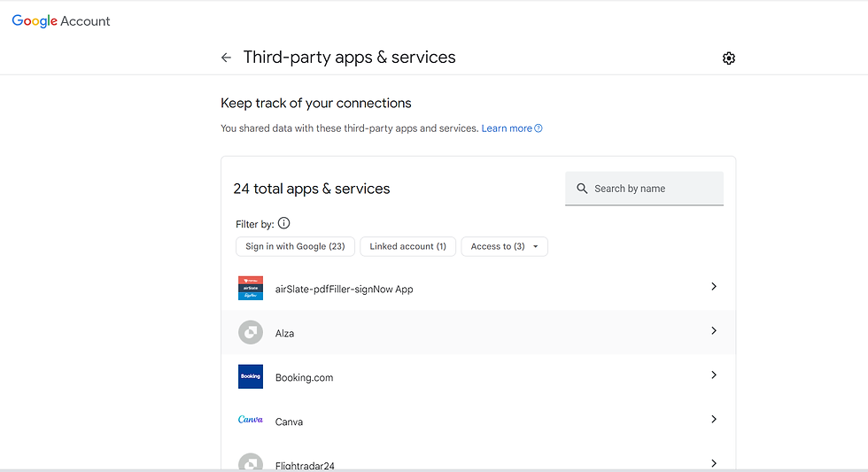Open the Alza entry
The height and width of the screenshot is (472, 868).
click(x=478, y=332)
